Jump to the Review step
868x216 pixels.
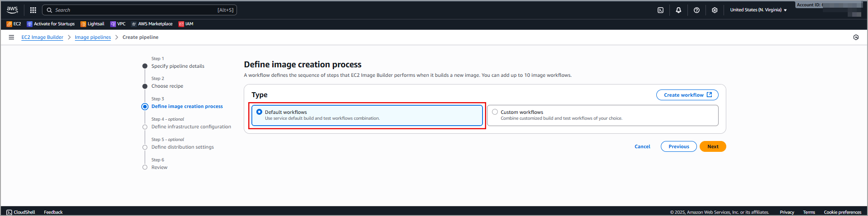tap(159, 167)
